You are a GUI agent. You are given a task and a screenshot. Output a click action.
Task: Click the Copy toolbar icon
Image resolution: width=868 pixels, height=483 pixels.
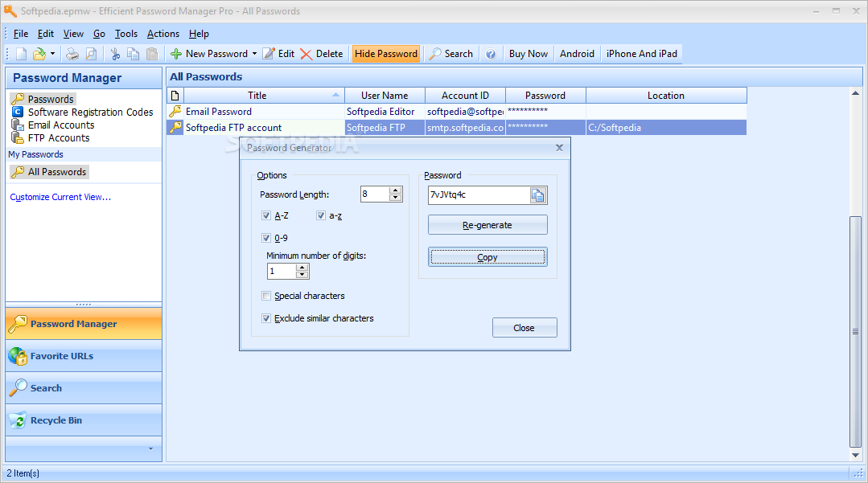click(134, 54)
